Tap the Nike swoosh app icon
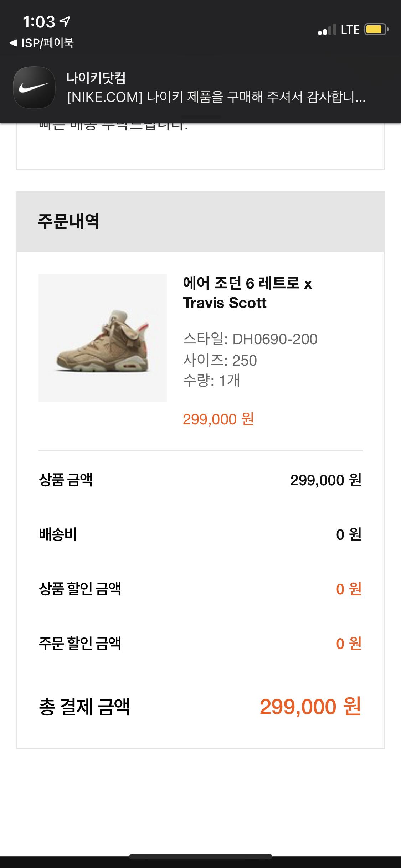This screenshot has height=868, width=401. 34,88
